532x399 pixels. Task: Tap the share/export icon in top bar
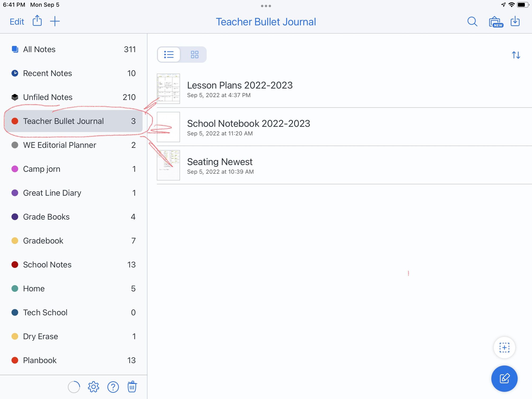[37, 21]
